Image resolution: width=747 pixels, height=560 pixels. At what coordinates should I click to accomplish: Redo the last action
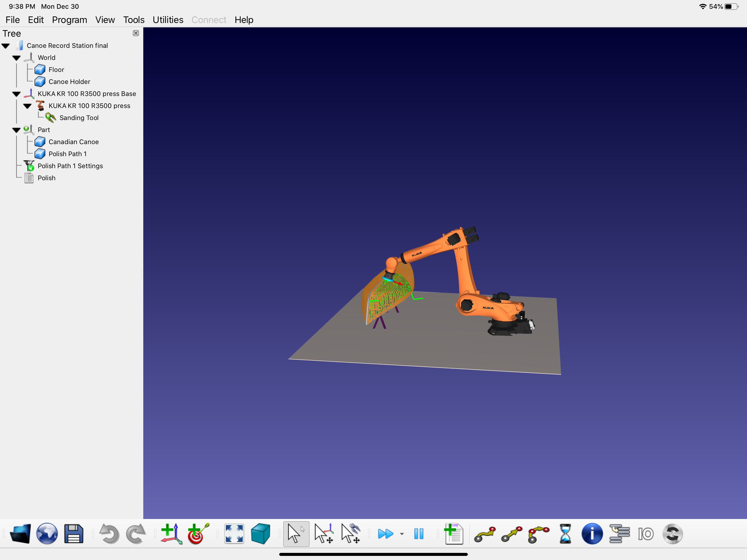click(x=136, y=534)
